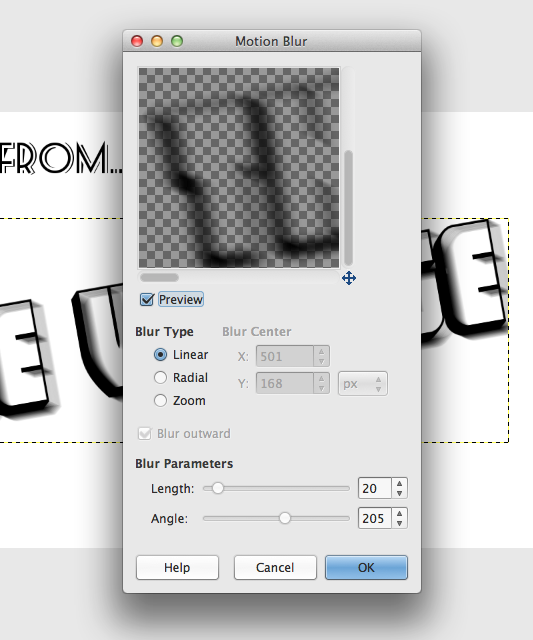The width and height of the screenshot is (533, 640).
Task: Click the preview vertical scrollbar thumb
Action: click(x=348, y=208)
